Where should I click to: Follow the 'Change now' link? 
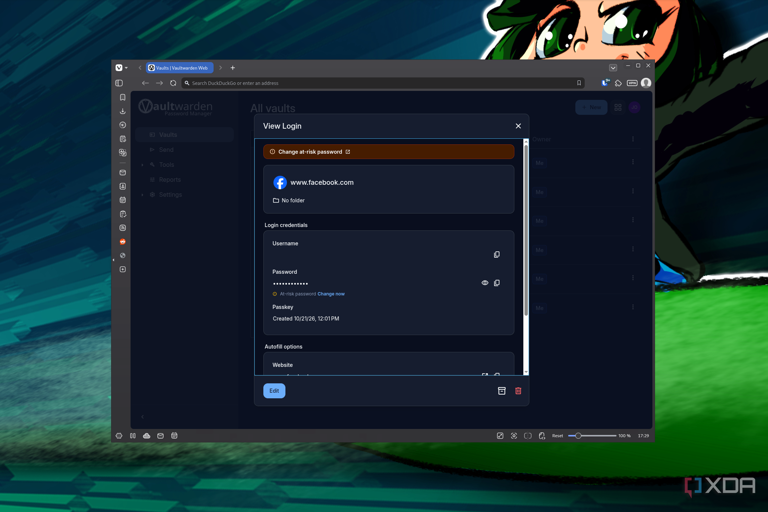pos(331,294)
